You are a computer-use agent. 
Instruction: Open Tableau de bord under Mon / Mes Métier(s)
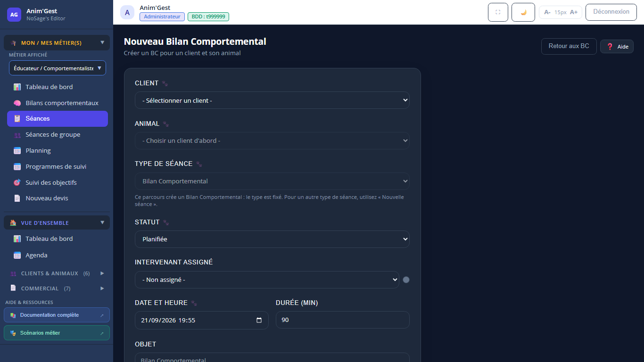(58, 87)
